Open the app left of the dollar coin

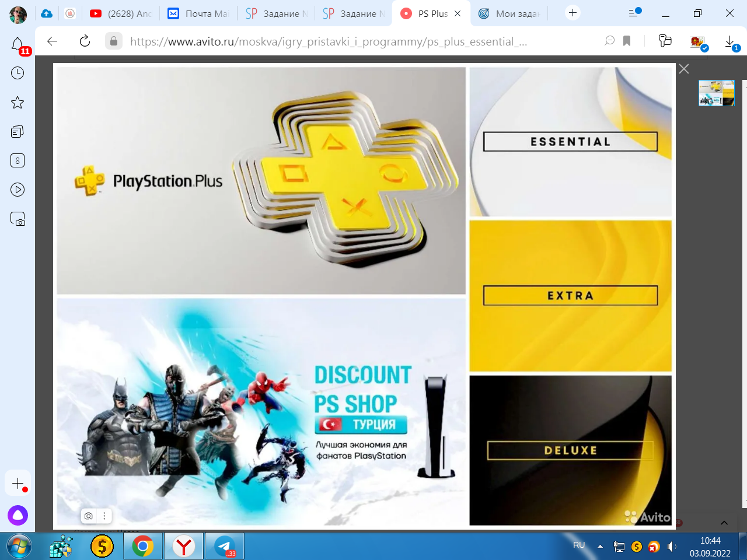click(x=61, y=547)
